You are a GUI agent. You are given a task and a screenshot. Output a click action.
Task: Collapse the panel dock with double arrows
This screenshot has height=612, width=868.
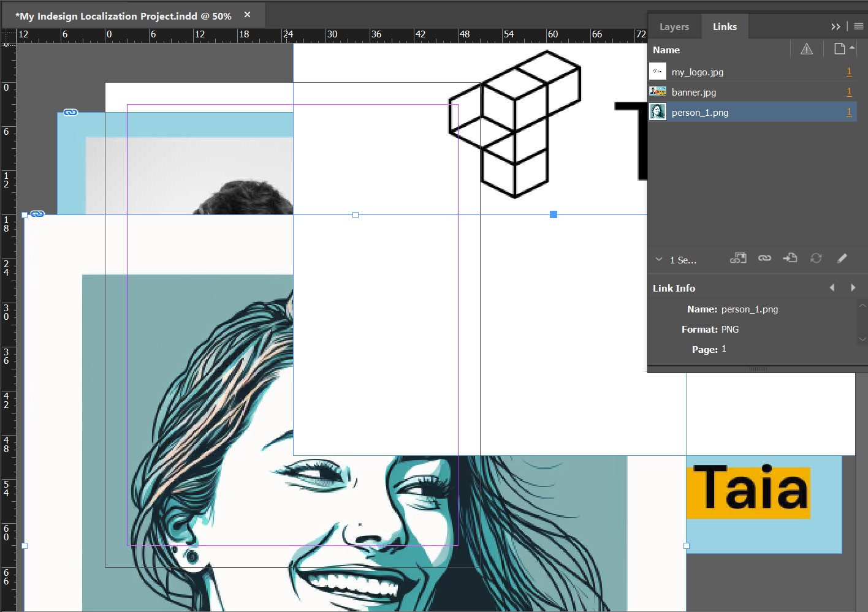836,26
